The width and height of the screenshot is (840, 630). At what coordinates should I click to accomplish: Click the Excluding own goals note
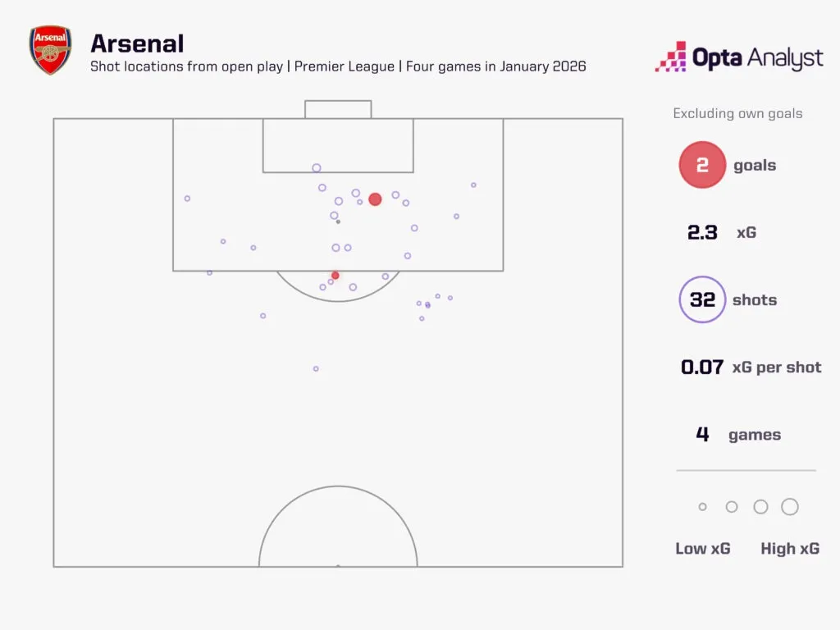737,114
